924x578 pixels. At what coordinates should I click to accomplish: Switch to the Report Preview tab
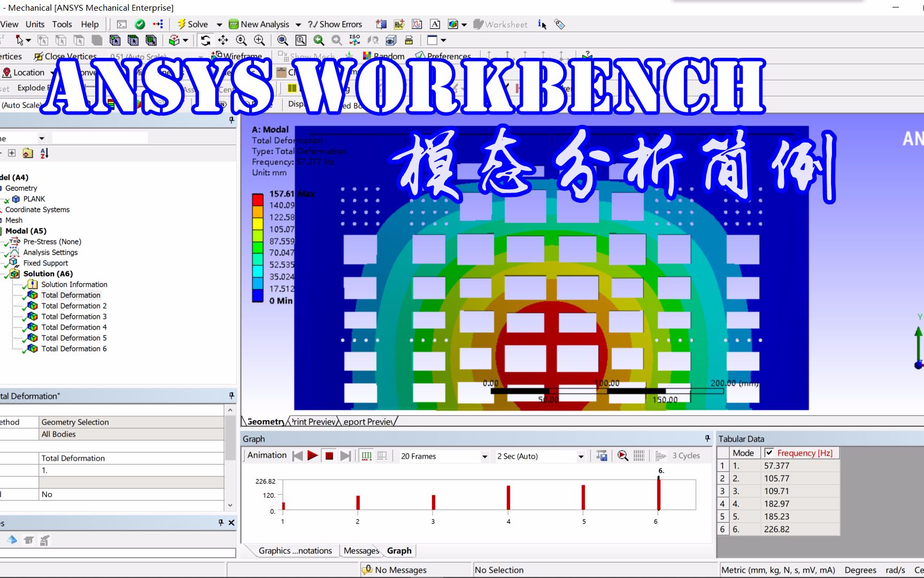(x=368, y=422)
